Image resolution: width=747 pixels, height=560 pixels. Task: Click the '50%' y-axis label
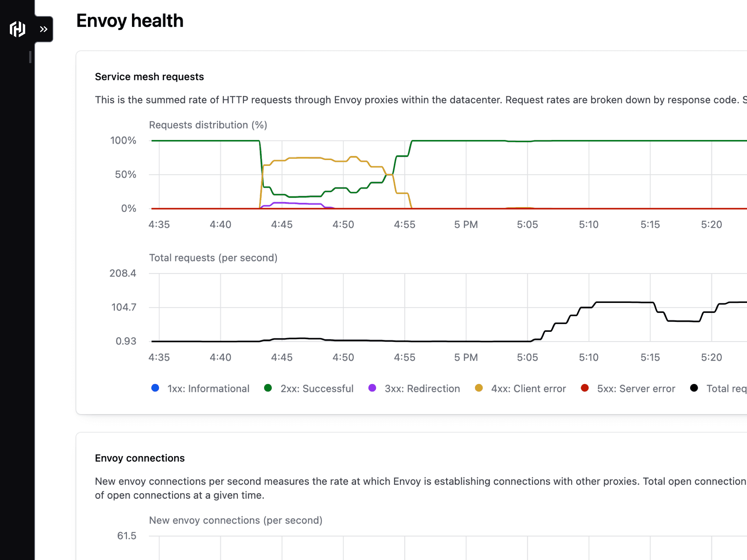click(x=125, y=175)
